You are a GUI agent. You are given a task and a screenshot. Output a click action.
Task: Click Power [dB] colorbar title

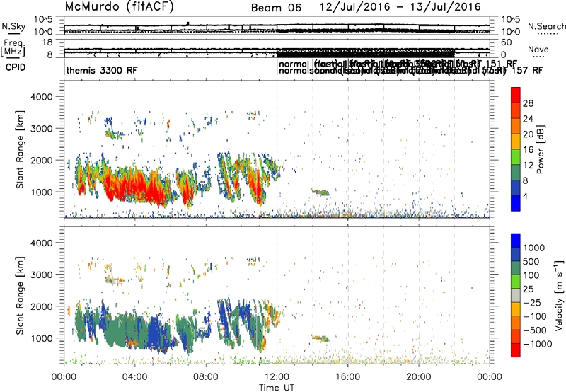541,149
